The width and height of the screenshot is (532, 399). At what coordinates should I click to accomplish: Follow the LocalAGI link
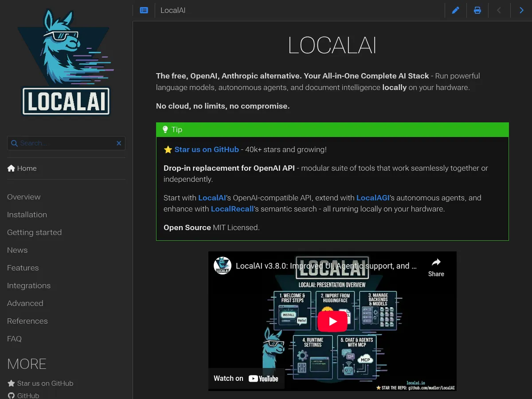[x=372, y=198]
